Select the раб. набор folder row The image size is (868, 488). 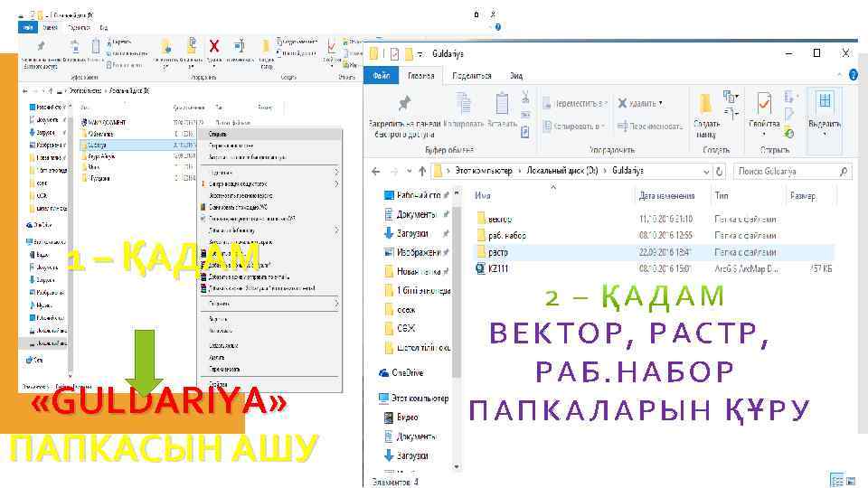(x=653, y=236)
